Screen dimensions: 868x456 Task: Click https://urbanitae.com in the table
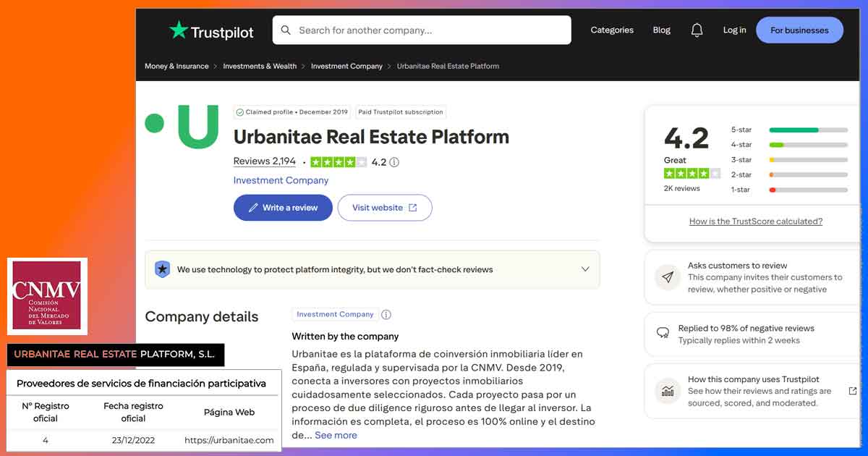(x=229, y=440)
